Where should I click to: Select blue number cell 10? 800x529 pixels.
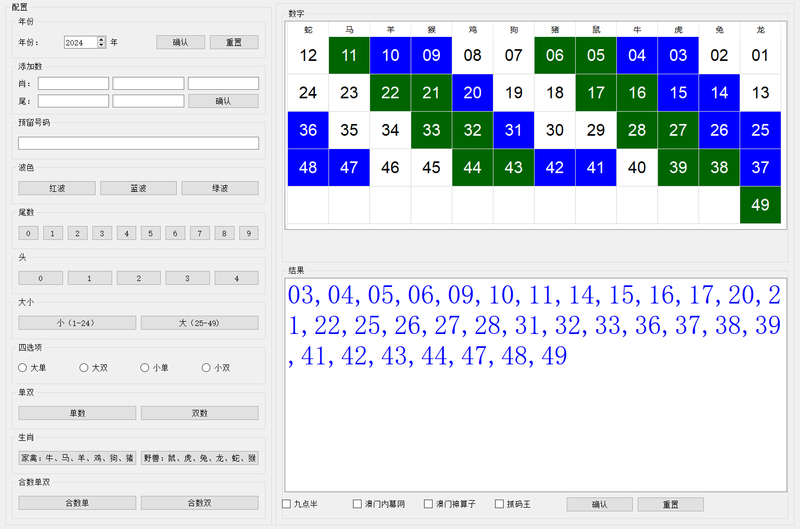(390, 55)
